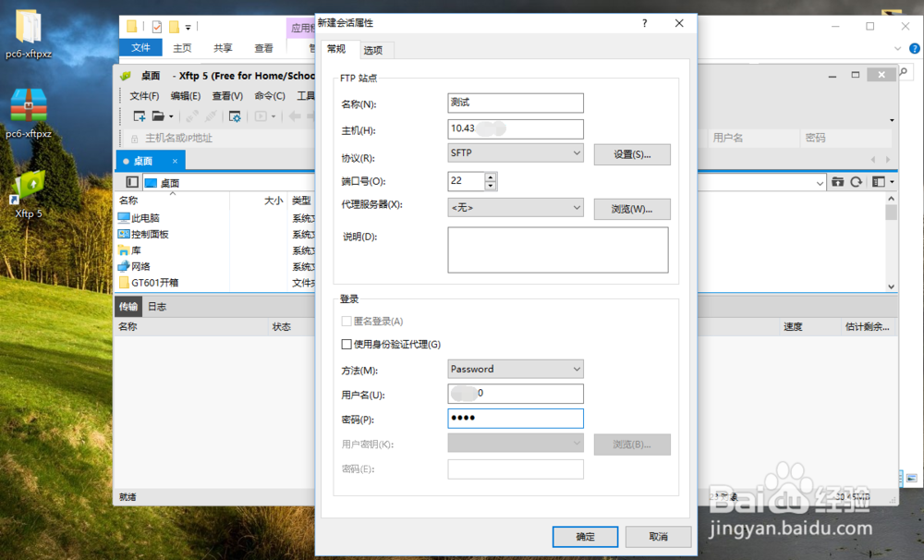The width and height of the screenshot is (924, 560).
Task: Select the 此电脑 item in file list
Action: (140, 218)
